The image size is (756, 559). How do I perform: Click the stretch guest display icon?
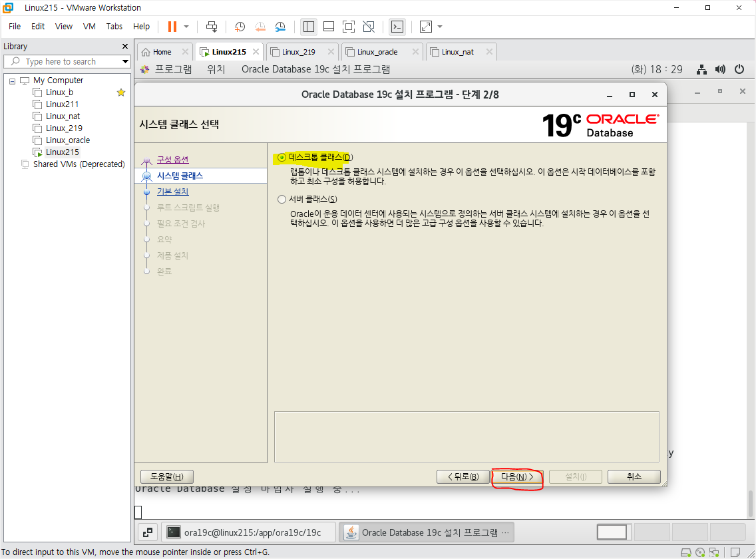(x=426, y=27)
